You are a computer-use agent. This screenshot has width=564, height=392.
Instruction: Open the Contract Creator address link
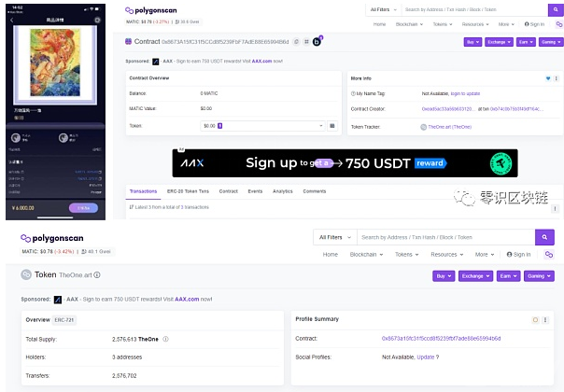448,109
